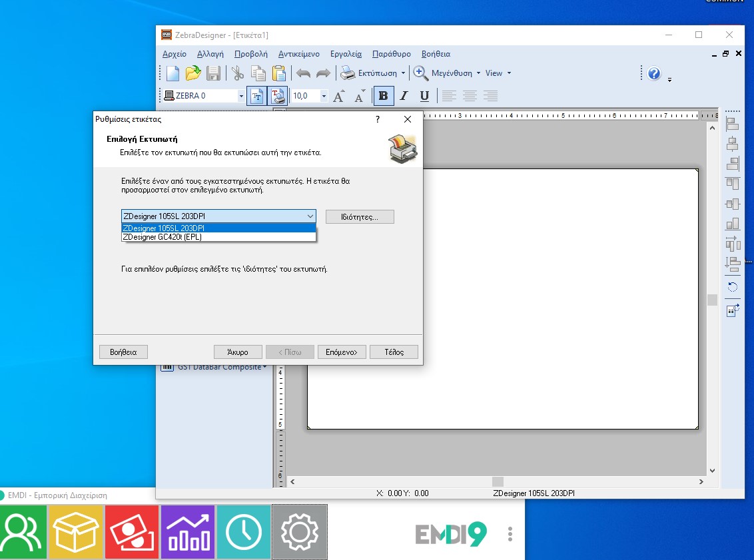The width and height of the screenshot is (754, 560).
Task: Toggle the printer fonts display button
Action: pos(278,96)
